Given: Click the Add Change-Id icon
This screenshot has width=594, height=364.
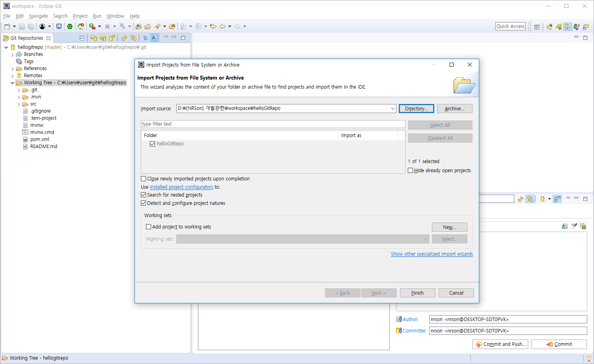Looking at the screenshot, I should 583,226.
